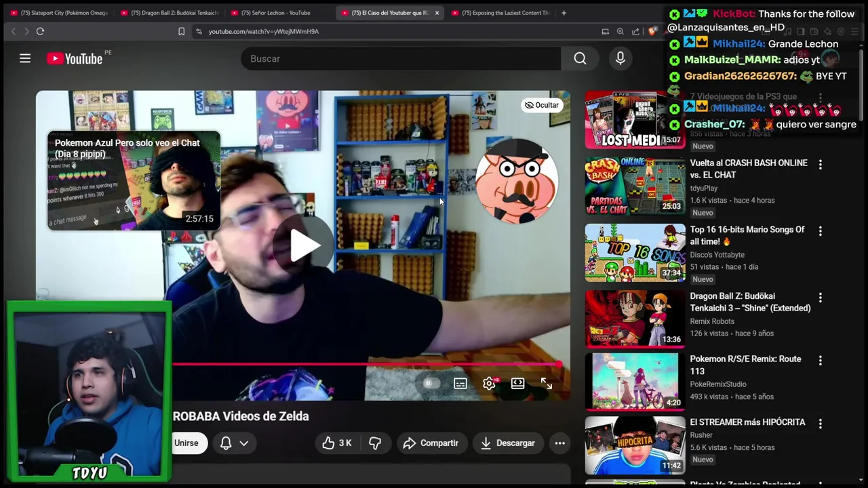Open options for Dragon Ball Z Shine video
The height and width of the screenshot is (488, 868).
coord(820,298)
